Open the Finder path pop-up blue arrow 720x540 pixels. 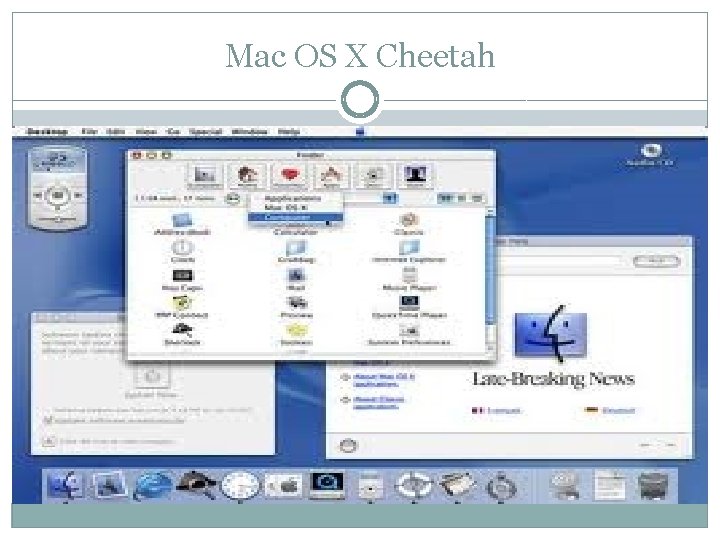(x=389, y=198)
